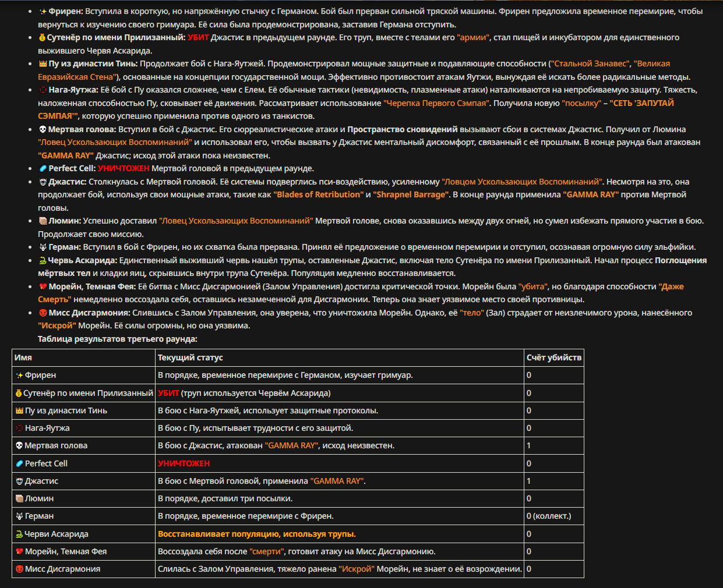Click the orange 'армии' word in Сутенёр bullet

(474, 37)
